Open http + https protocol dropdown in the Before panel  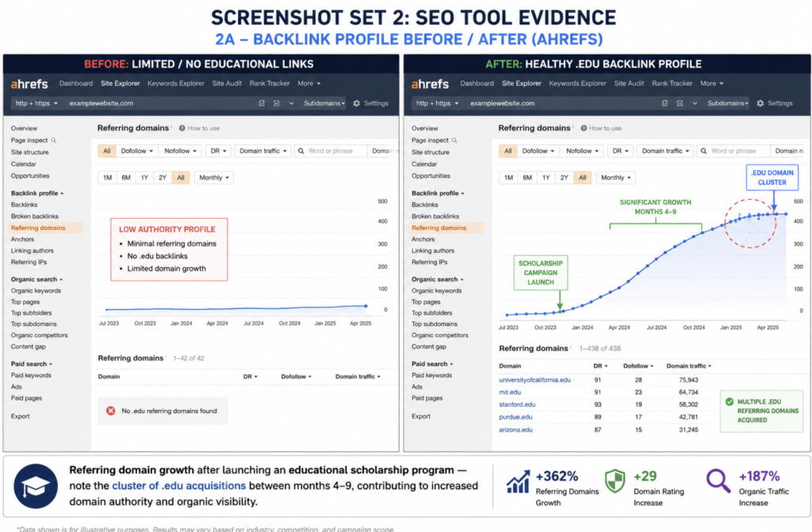pos(36,103)
